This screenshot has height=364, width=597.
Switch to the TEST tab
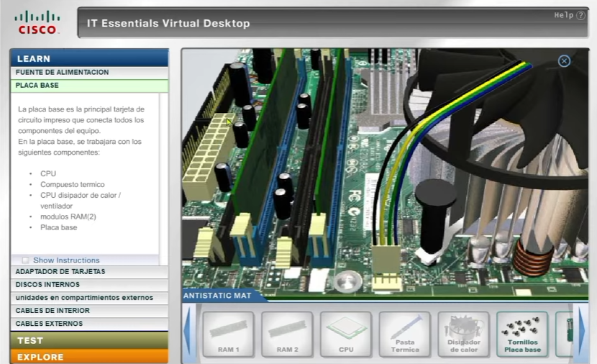click(89, 340)
